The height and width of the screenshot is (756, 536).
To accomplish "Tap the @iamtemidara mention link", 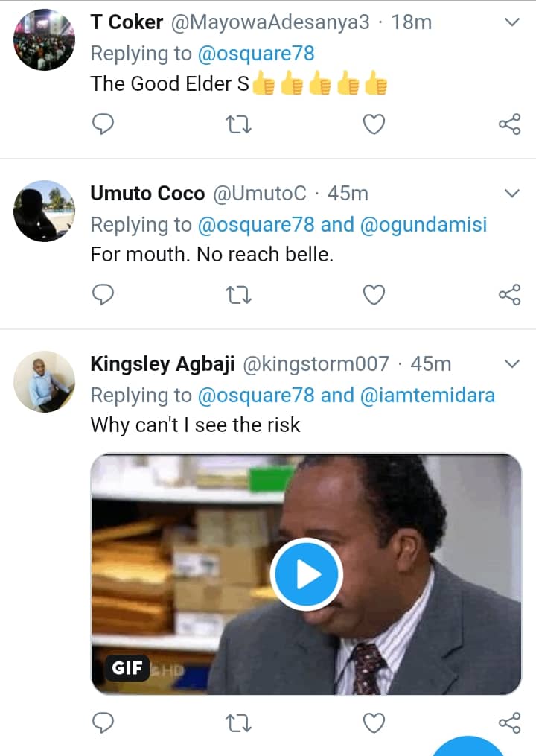I will coord(427,395).
